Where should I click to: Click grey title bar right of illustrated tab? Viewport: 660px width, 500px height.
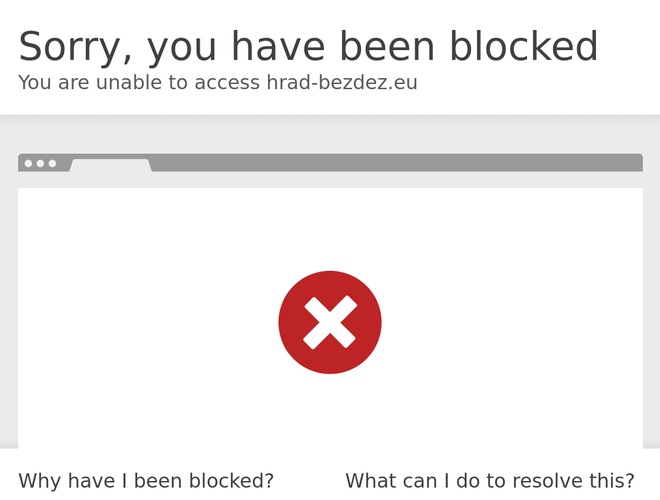coord(400,163)
